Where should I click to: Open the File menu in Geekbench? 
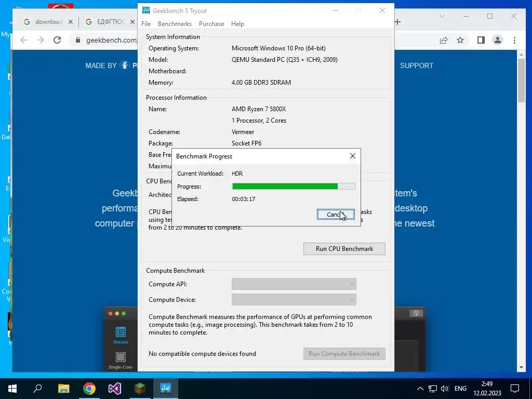(x=146, y=24)
